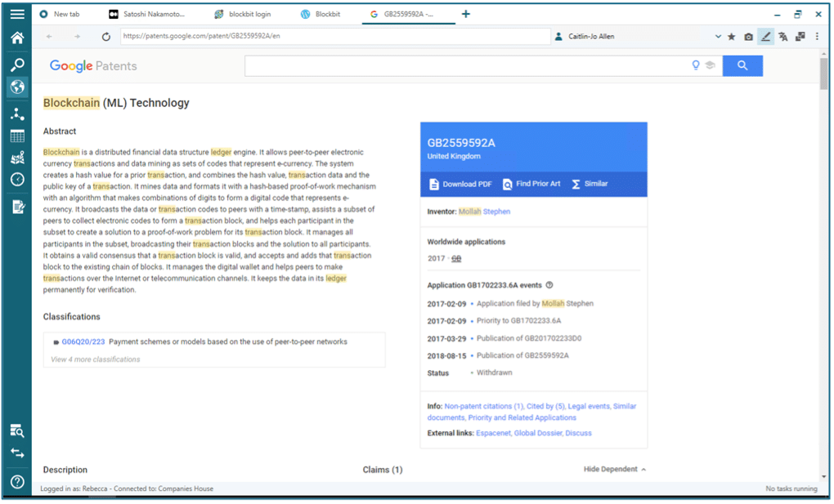The image size is (834, 504).
Task: Click the Download PDF button
Action: click(460, 184)
